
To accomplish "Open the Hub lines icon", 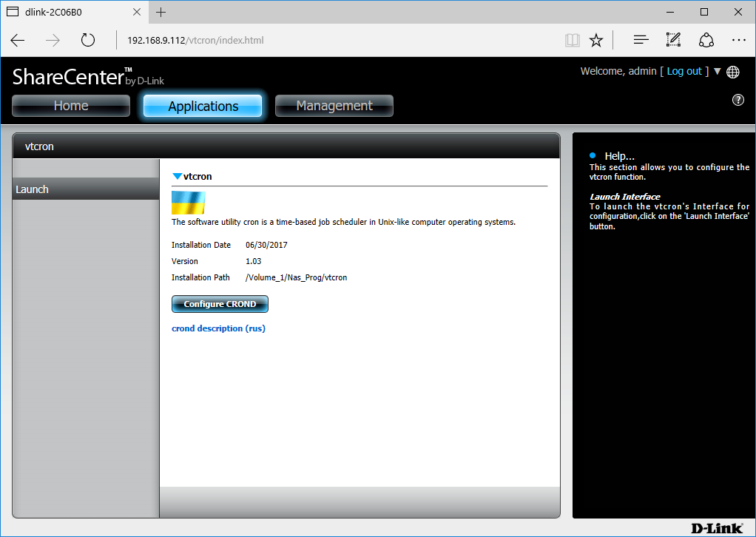I will coord(641,40).
